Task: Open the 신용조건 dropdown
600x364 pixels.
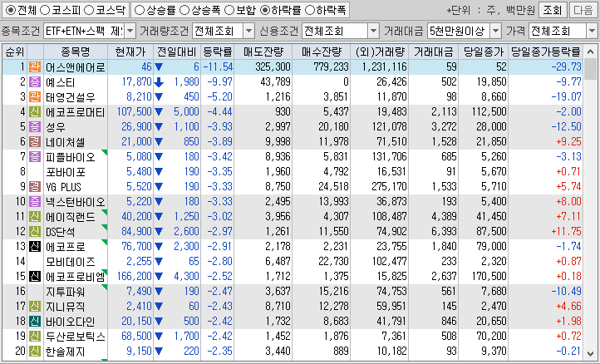Action: click(x=373, y=31)
